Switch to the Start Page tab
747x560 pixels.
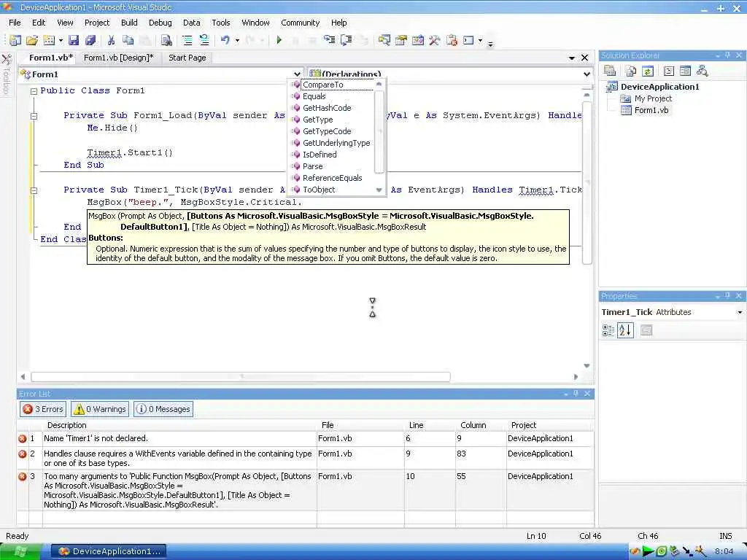[x=187, y=58]
